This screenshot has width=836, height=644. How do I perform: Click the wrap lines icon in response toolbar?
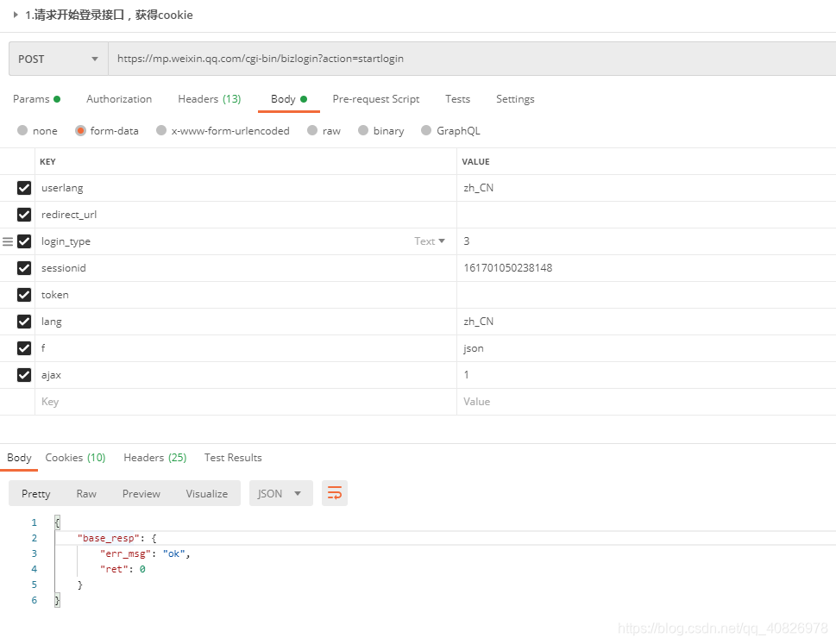[x=334, y=493]
